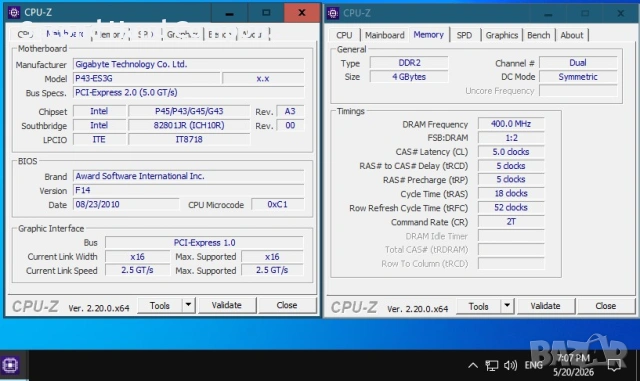The width and height of the screenshot is (640, 381).
Task: Open the notification center icon
Action: point(614,365)
